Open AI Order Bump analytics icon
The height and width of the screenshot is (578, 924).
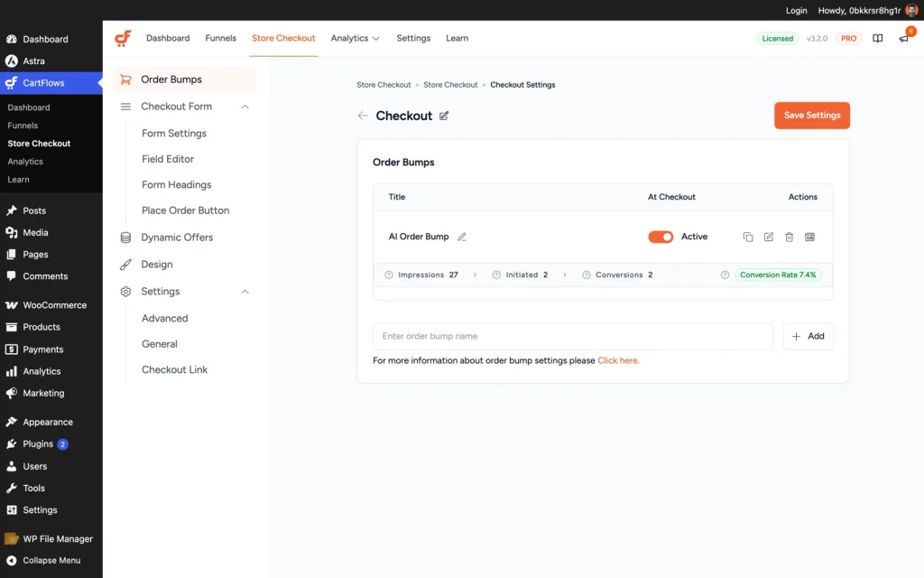(809, 237)
